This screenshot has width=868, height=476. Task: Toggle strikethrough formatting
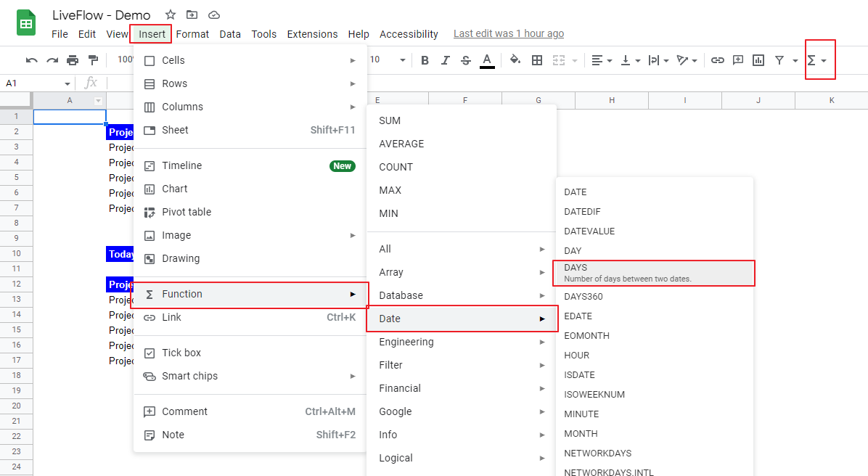pos(465,60)
